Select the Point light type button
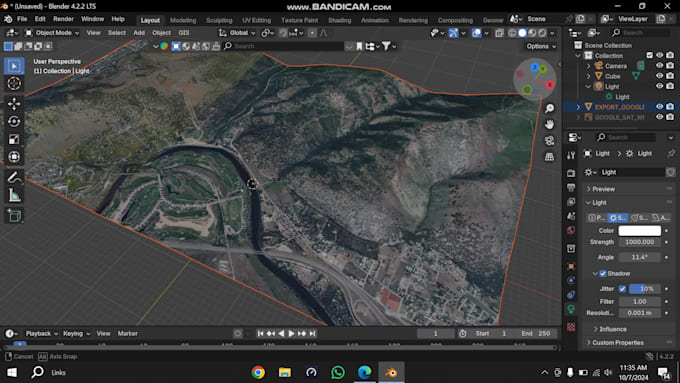The width and height of the screenshot is (680, 383). 597,218
